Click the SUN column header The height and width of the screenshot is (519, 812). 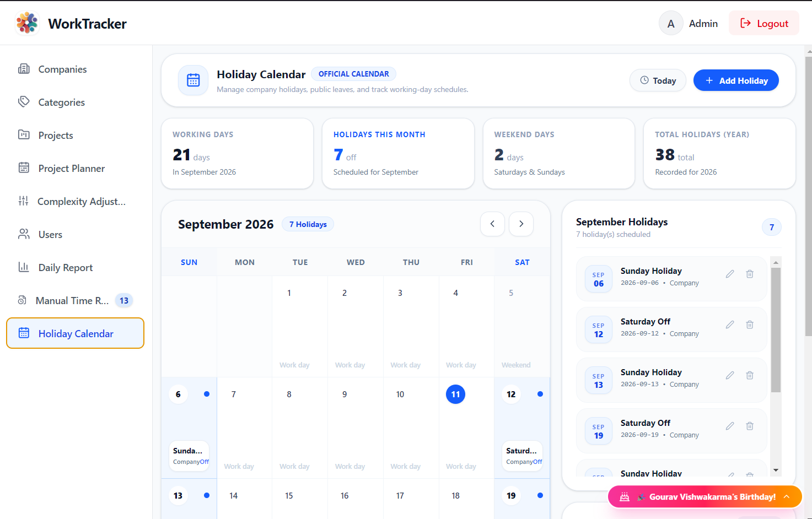(x=189, y=262)
